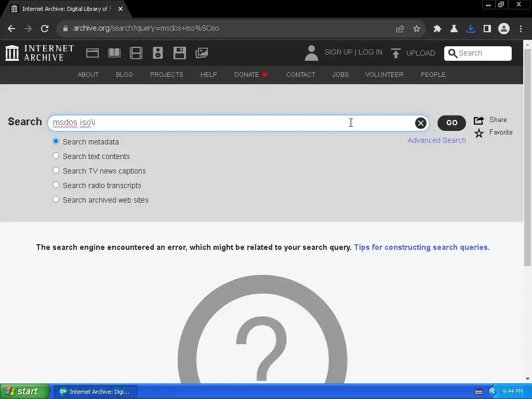Click the browser forward arrow
This screenshot has height=399, width=532.
(x=28, y=29)
